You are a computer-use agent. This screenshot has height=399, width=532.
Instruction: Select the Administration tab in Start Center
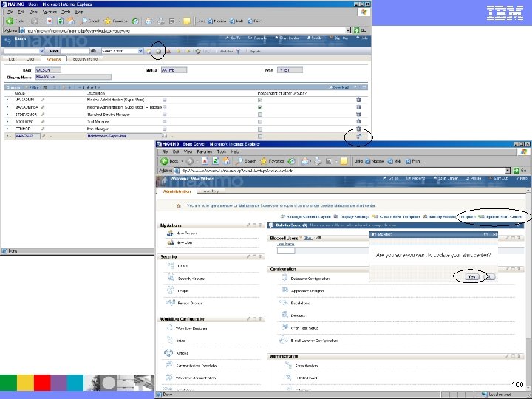coord(177,191)
